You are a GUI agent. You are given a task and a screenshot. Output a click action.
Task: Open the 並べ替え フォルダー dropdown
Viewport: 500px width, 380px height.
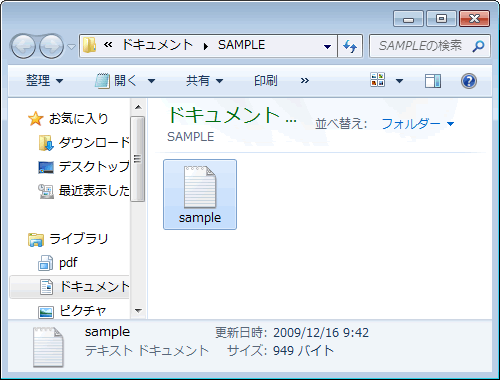pos(418,124)
